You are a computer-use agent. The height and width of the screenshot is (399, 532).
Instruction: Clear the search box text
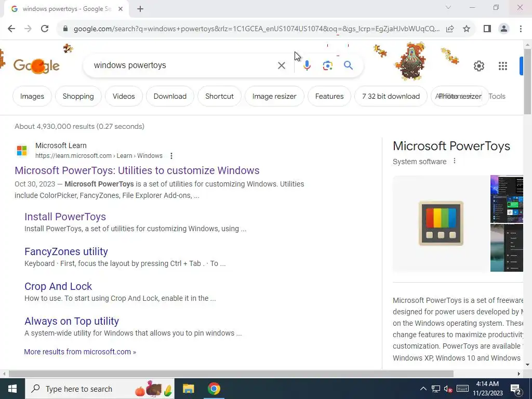(x=281, y=65)
